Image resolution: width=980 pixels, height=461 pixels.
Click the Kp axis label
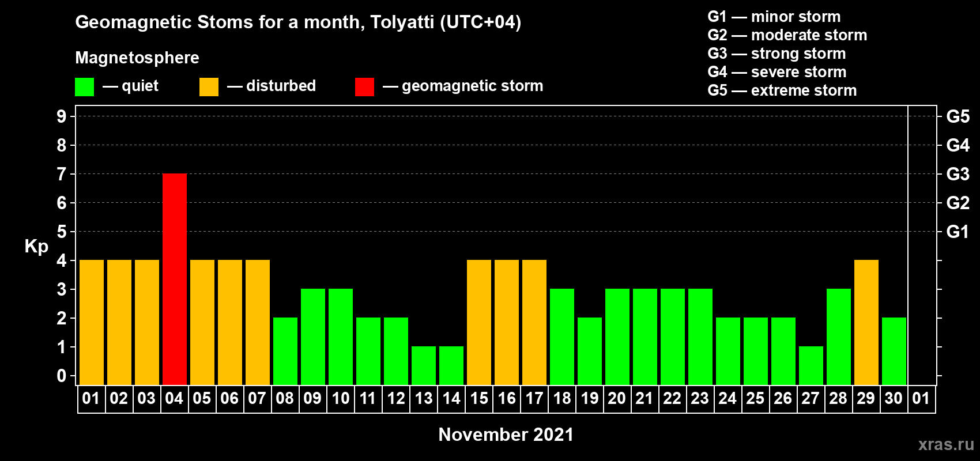[x=36, y=247]
